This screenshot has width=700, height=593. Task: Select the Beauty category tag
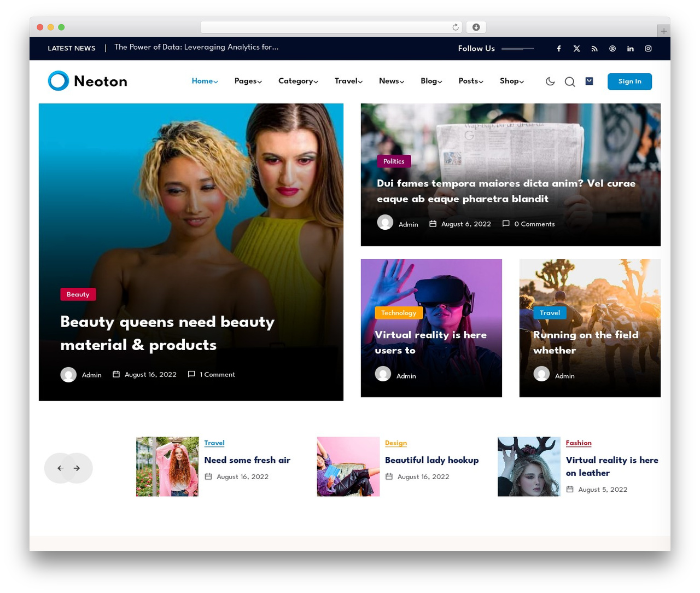coord(78,294)
